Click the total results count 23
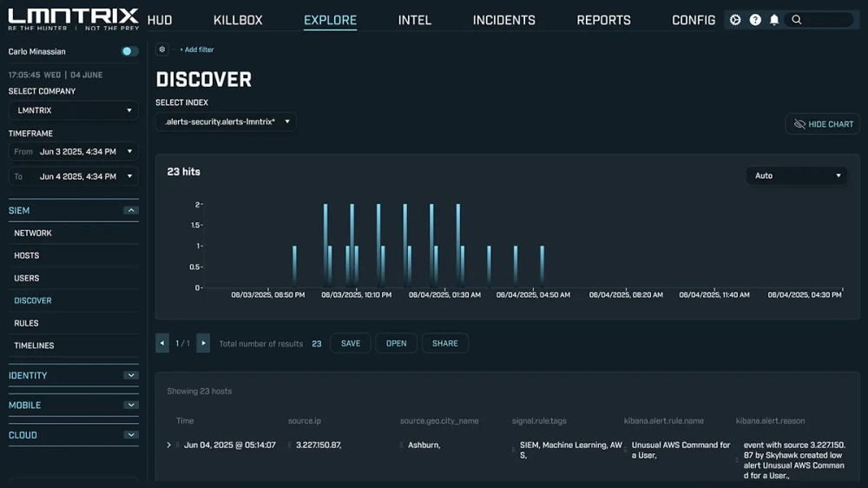The image size is (868, 488). pos(317,344)
